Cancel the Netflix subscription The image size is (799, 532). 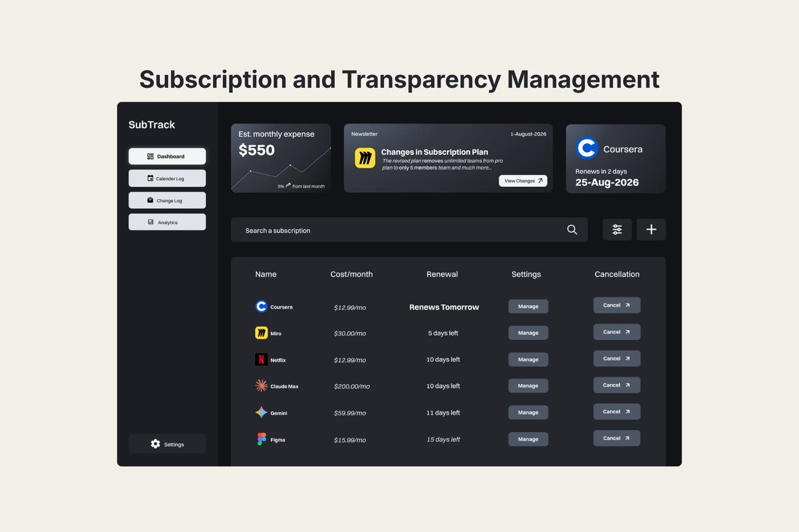617,358
